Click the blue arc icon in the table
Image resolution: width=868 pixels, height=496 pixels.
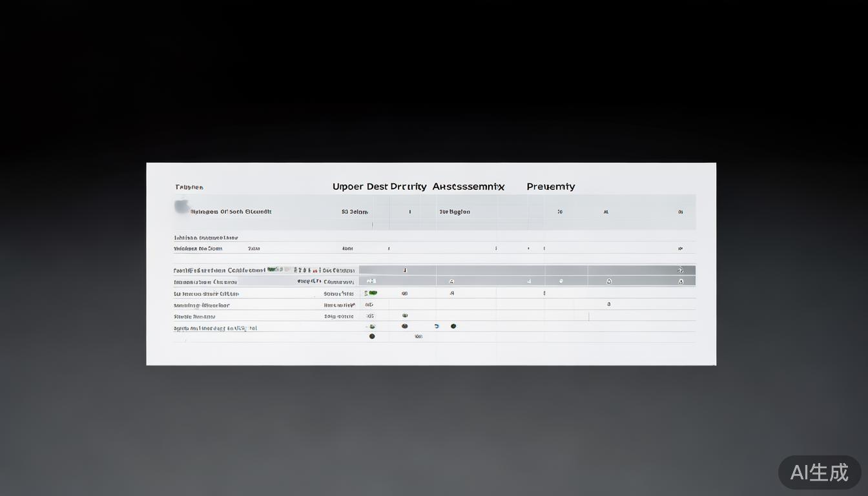coord(437,326)
